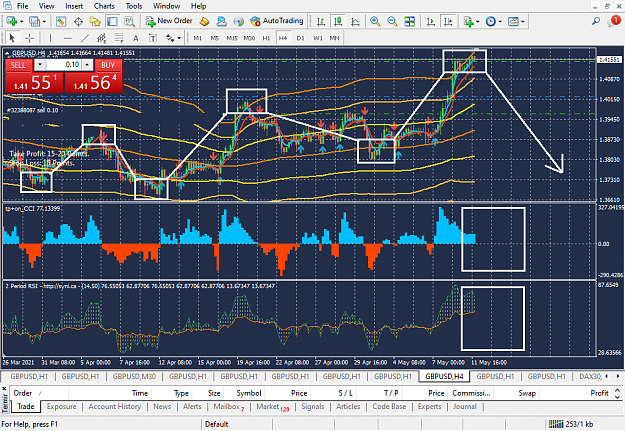The image size is (625, 431).
Task: Open the indicators list dropdown
Action: pyautogui.click(x=471, y=21)
